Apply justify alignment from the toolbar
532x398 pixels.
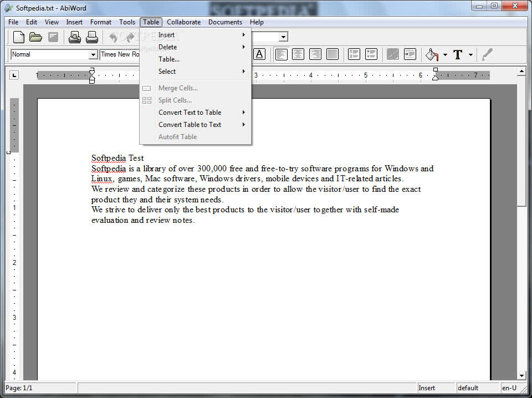coord(332,54)
